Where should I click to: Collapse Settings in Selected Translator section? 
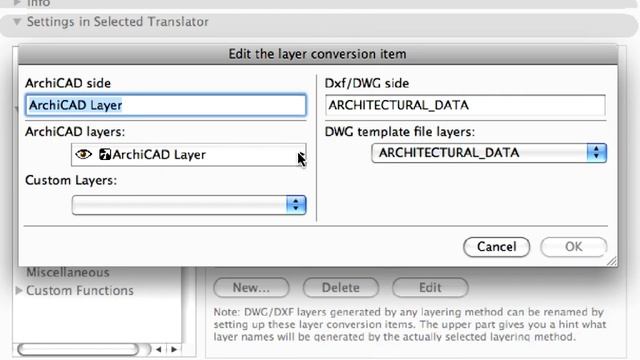[17, 21]
